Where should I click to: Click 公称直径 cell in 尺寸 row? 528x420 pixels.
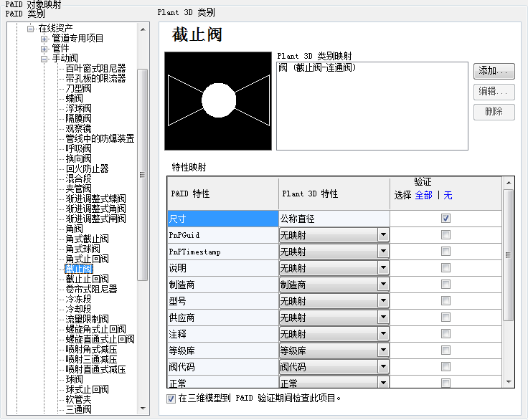point(334,219)
